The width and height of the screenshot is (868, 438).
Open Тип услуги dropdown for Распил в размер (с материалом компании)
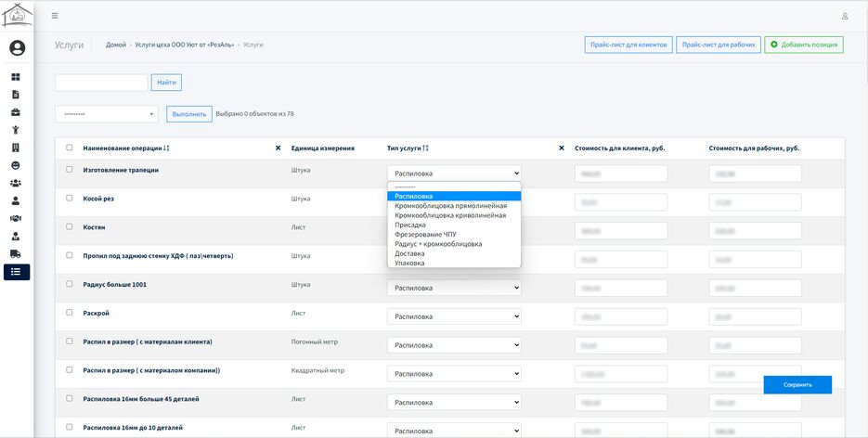tap(454, 374)
